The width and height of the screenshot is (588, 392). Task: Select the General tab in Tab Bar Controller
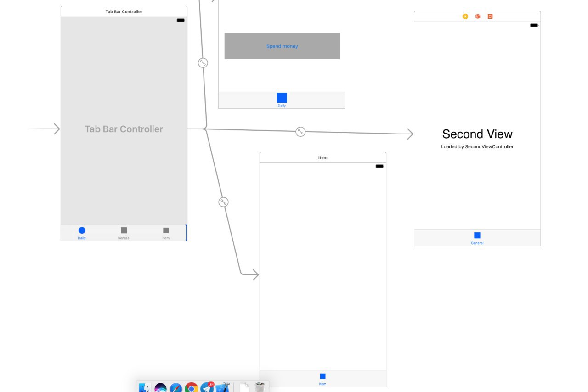pos(124,233)
